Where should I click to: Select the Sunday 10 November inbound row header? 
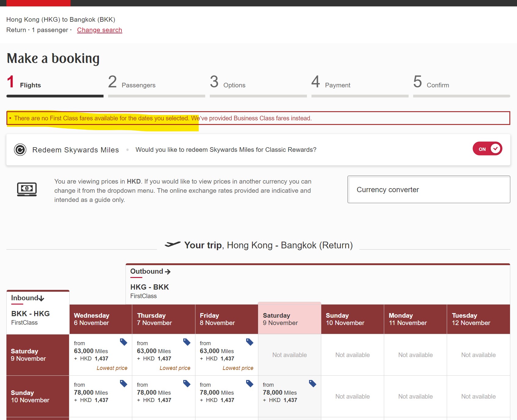[38, 396]
